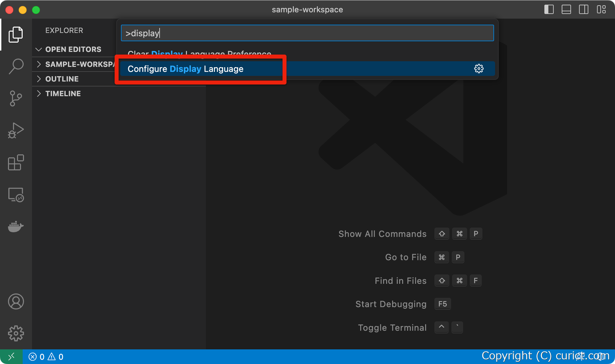Select the Remote Explorer icon
Screen dimensions: 615x364
16,195
